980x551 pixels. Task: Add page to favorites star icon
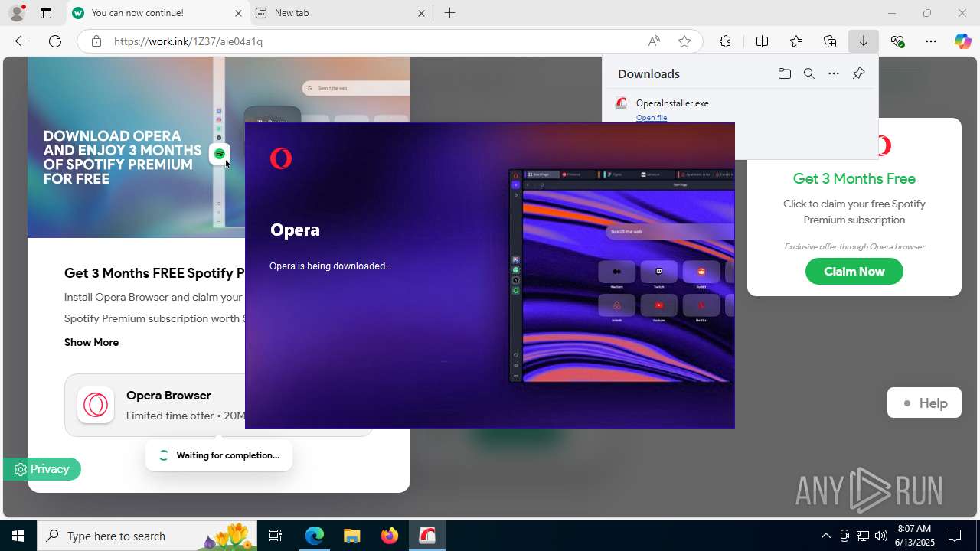pos(684,41)
